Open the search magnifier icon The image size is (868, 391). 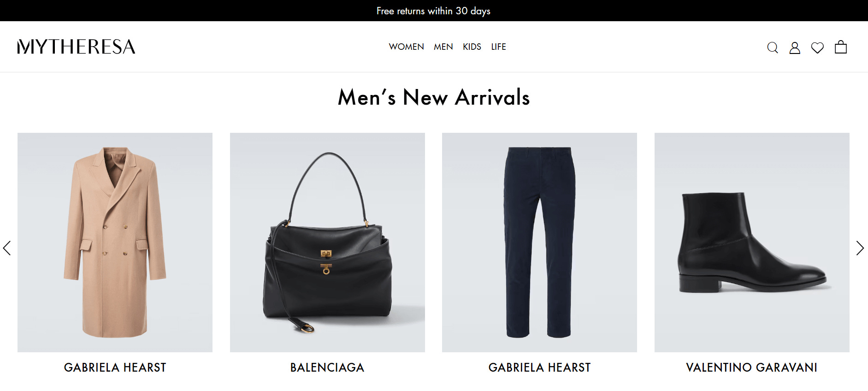[x=773, y=47]
